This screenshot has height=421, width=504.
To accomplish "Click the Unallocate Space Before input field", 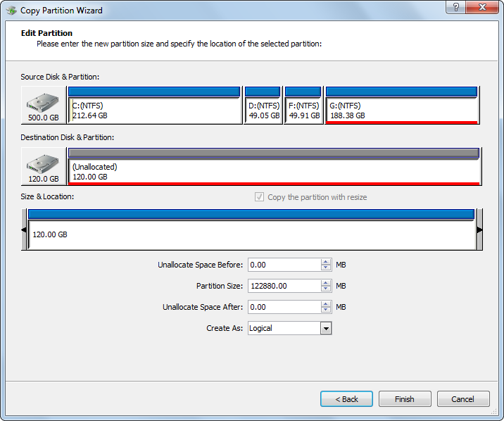I will click(x=284, y=265).
